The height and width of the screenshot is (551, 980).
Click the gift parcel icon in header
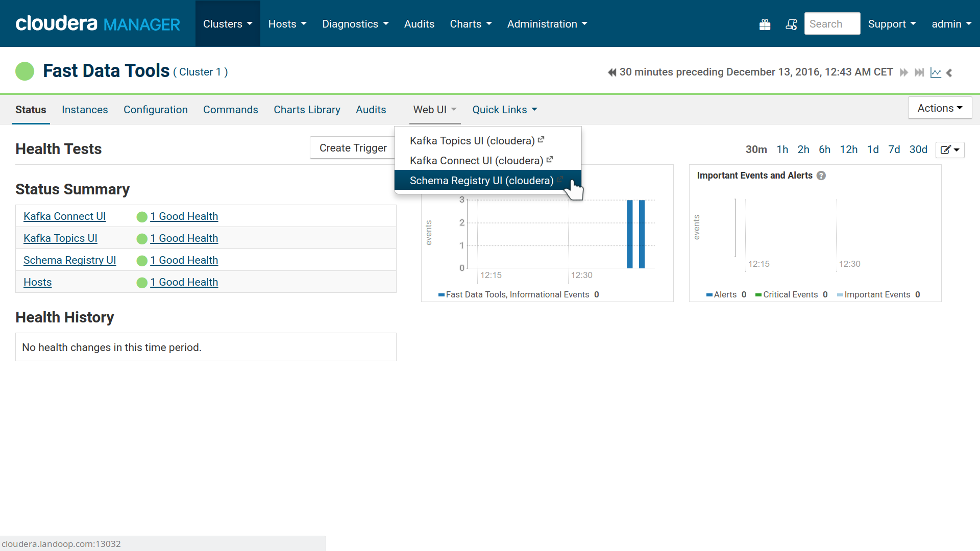[765, 24]
